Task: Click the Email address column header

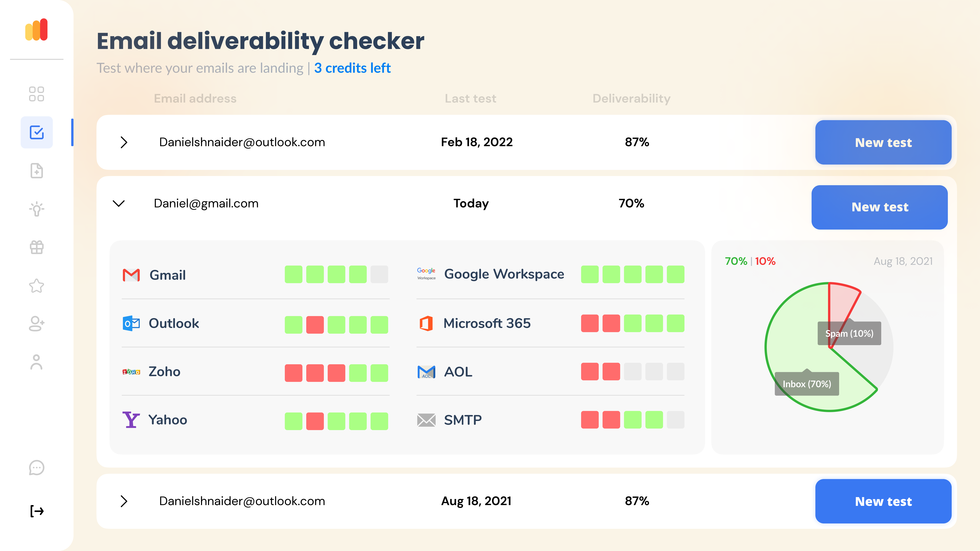Action: coord(195,99)
